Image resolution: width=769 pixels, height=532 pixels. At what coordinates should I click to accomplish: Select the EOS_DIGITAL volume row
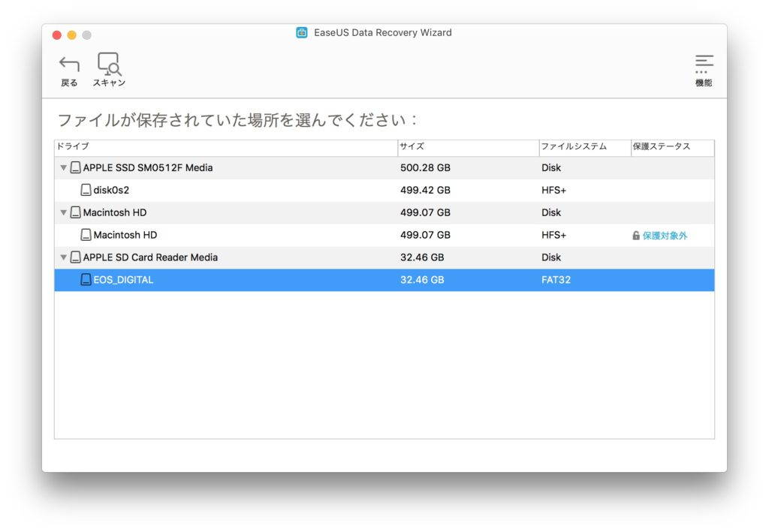(384, 280)
